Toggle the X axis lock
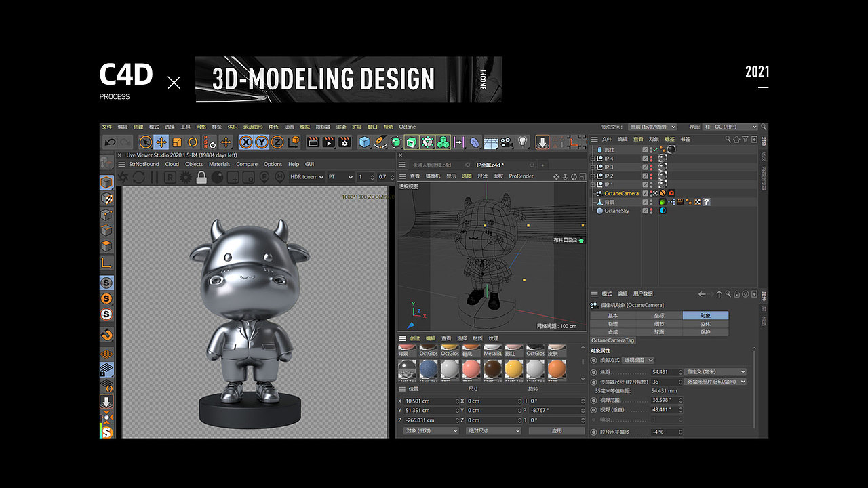The image size is (868, 488). point(245,142)
